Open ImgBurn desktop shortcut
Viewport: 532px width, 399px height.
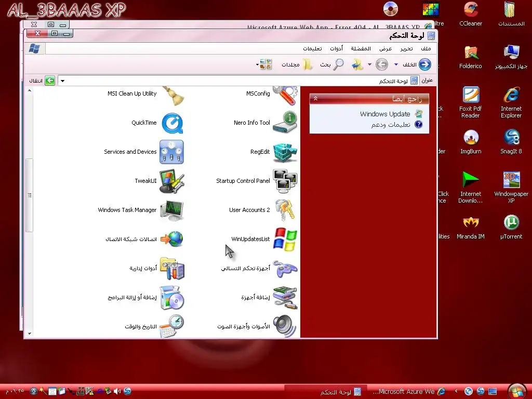pyautogui.click(x=471, y=142)
